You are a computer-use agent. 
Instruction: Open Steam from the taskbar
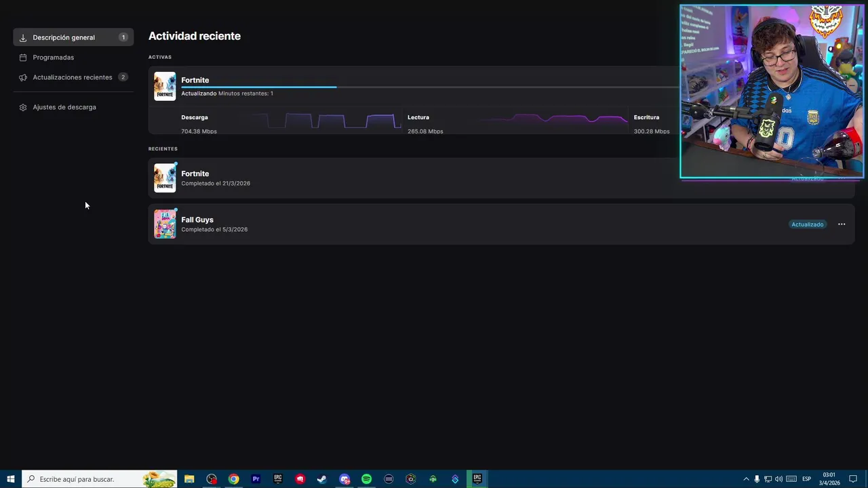[x=322, y=479]
